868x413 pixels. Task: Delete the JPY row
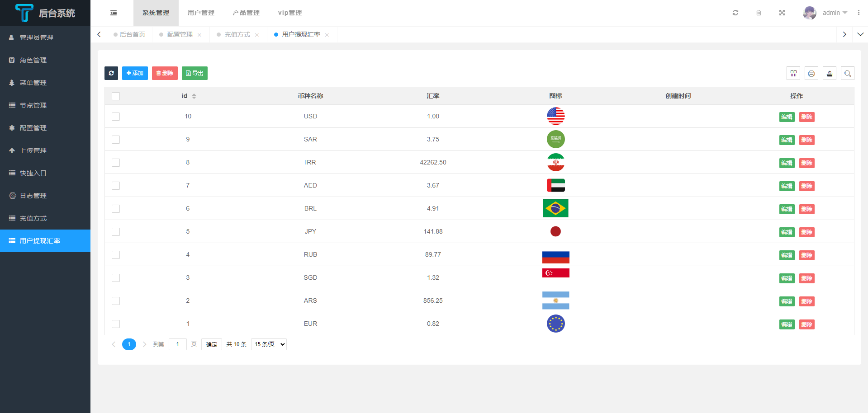(807, 232)
